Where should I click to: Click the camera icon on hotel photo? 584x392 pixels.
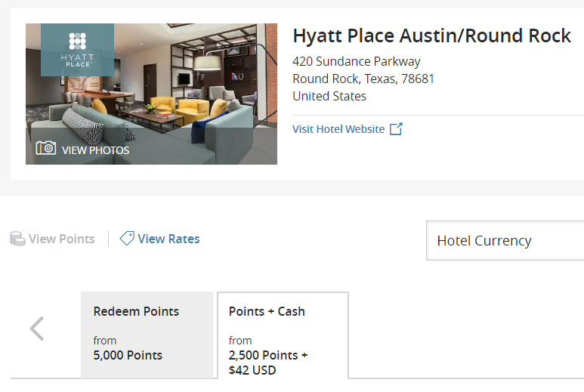pos(46,148)
